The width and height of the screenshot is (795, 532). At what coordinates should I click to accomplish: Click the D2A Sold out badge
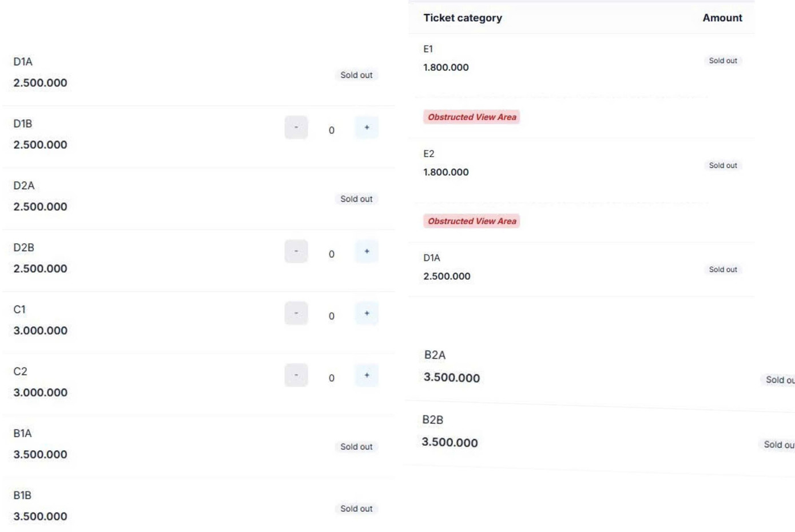[356, 199]
